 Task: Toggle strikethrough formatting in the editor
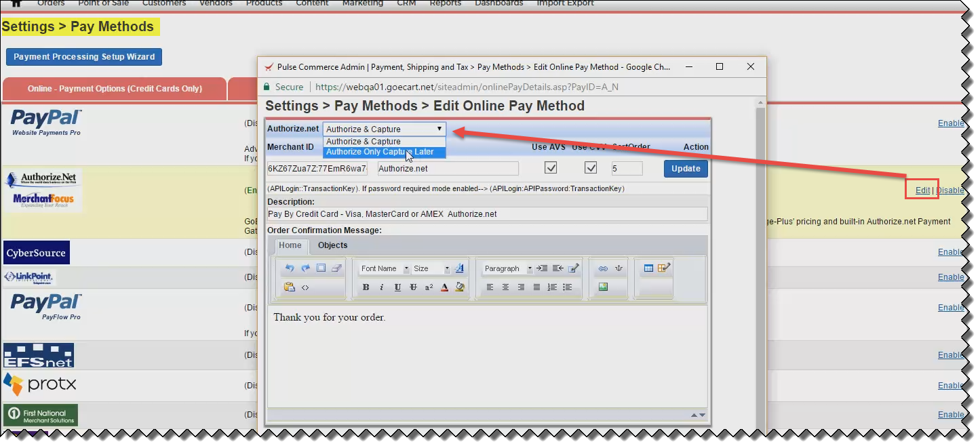(413, 287)
